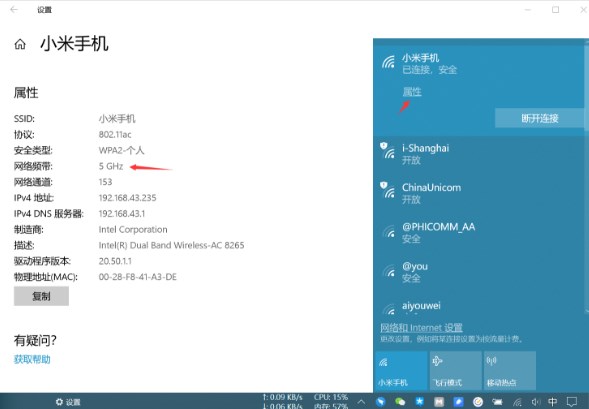Screen dimensions: 589x409
Task: Click the driver version 20.50.1.1
Action: pos(115,261)
